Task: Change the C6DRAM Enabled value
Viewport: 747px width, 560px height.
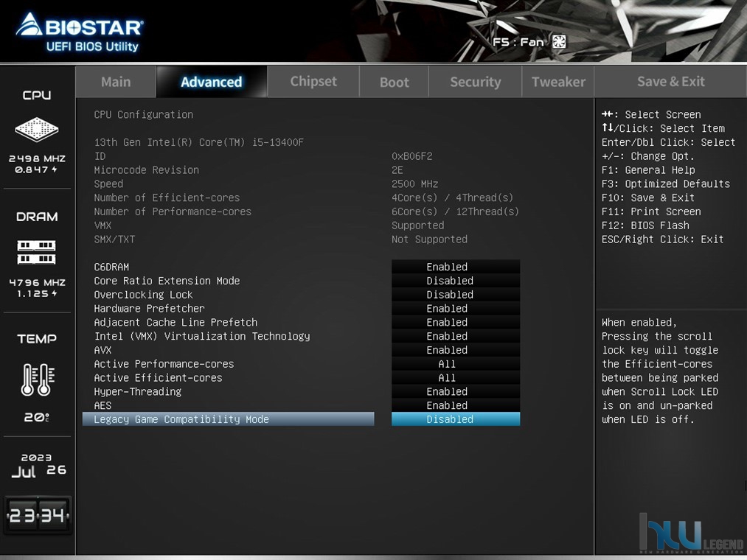Action: (x=456, y=267)
